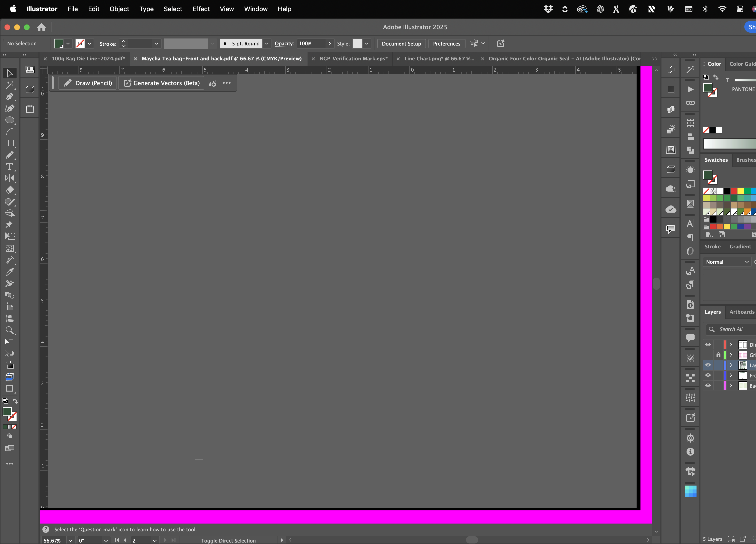The width and height of the screenshot is (756, 544).
Task: Expand the selected Layer in the Layers panel
Action: (x=730, y=365)
